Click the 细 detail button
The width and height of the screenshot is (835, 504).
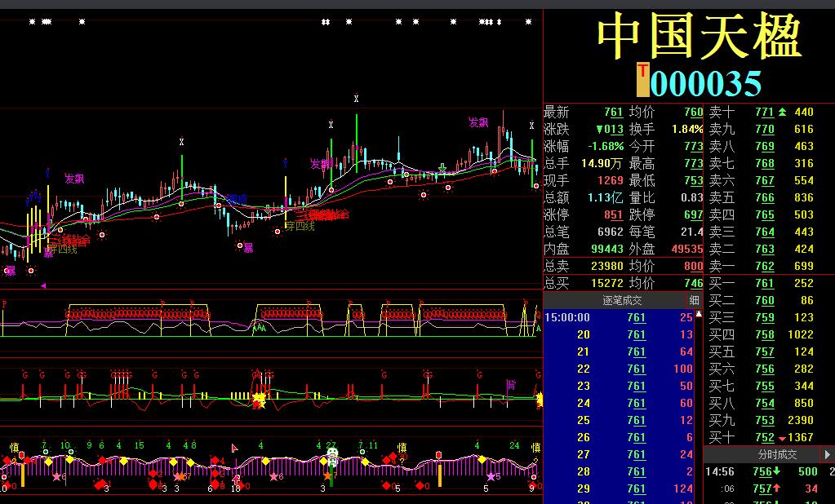[694, 301]
